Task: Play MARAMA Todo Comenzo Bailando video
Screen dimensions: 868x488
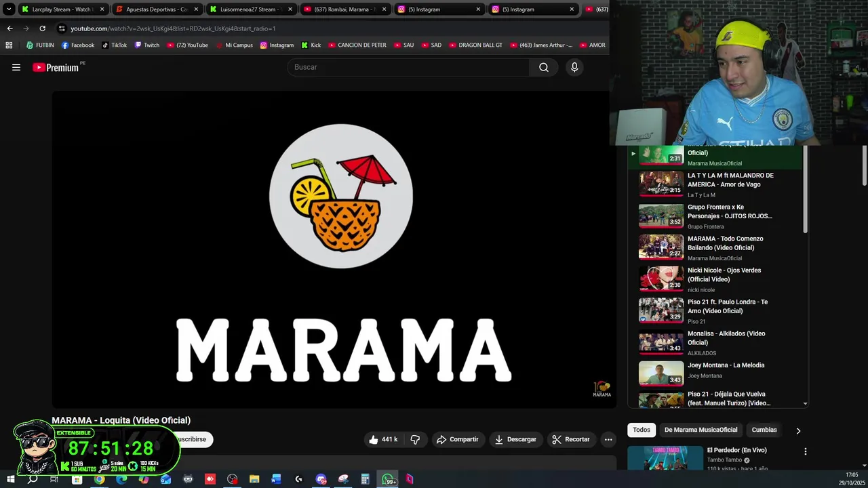Action: (715, 247)
